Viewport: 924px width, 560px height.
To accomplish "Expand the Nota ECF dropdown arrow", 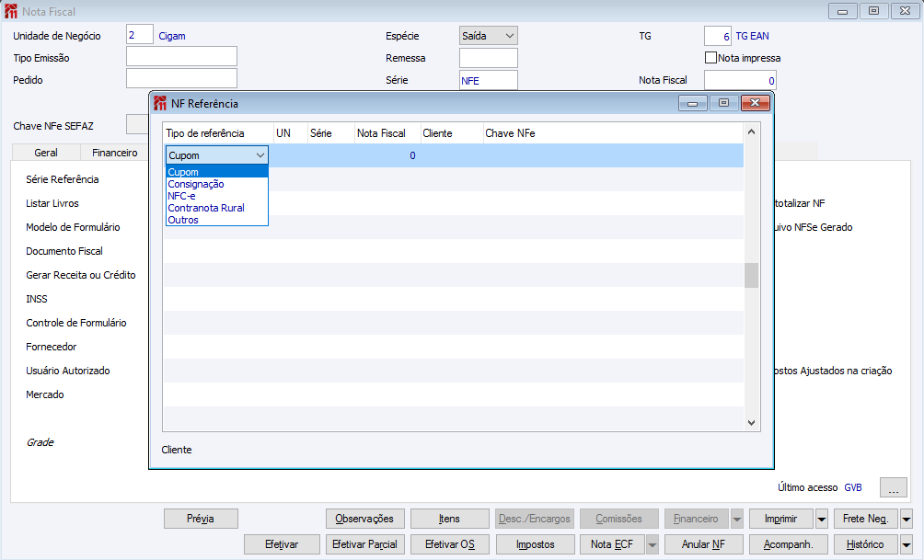I will click(653, 544).
